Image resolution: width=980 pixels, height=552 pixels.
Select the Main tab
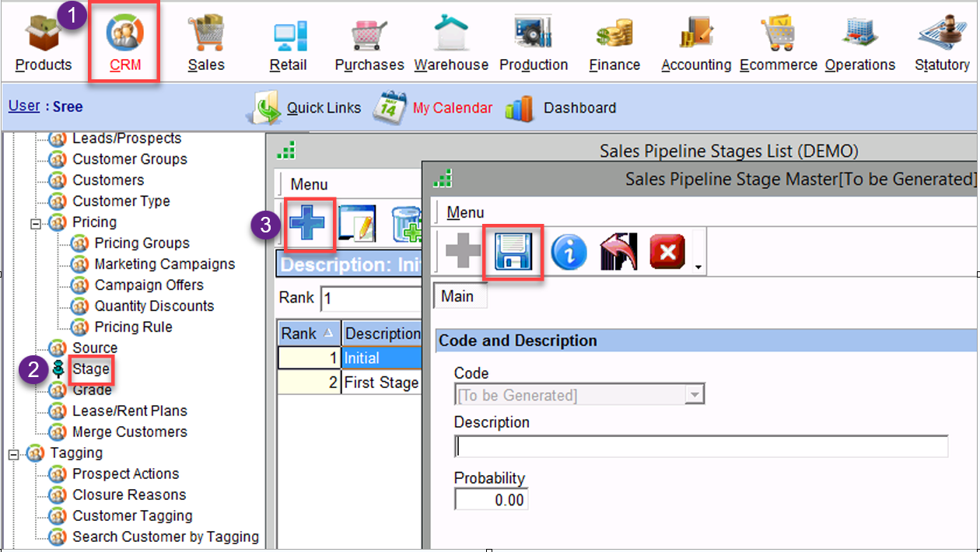[457, 296]
